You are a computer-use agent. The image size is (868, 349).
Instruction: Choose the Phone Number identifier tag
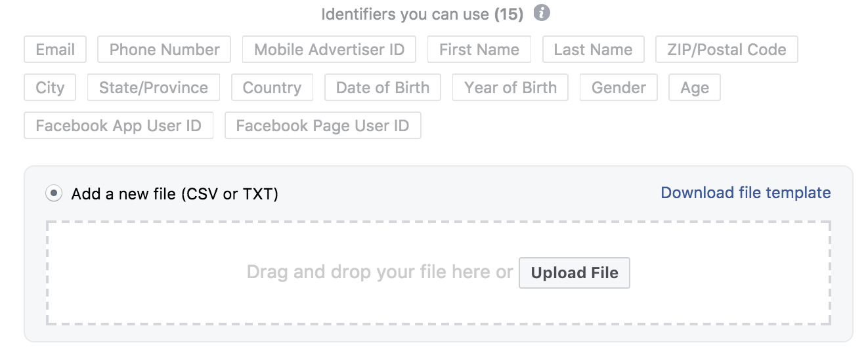tap(164, 49)
